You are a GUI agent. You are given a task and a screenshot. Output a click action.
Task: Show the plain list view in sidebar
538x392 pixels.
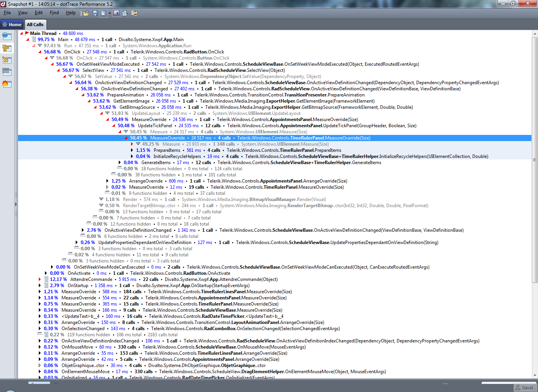7,71
